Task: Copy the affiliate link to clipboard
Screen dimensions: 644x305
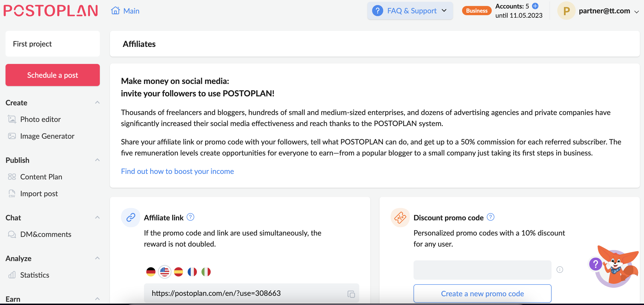Action: coord(351,294)
